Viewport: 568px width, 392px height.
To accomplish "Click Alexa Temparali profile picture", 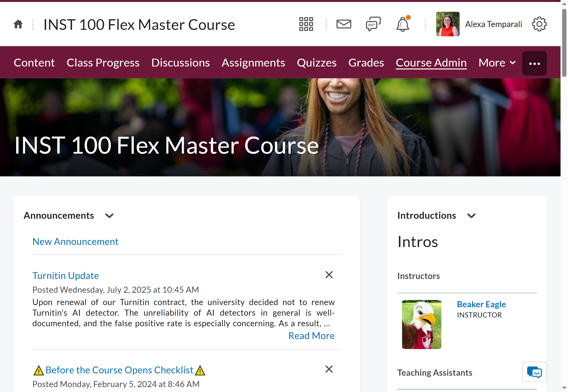I will coord(448,24).
